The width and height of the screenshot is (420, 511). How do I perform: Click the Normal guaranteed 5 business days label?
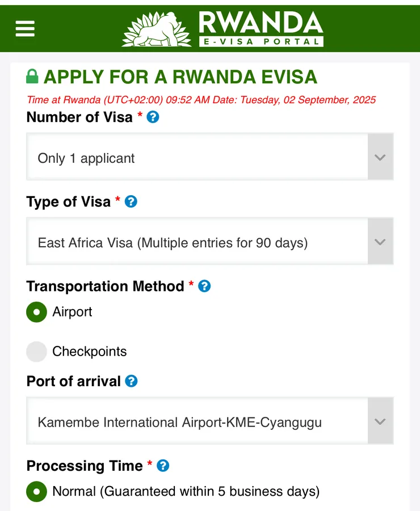[x=186, y=491]
